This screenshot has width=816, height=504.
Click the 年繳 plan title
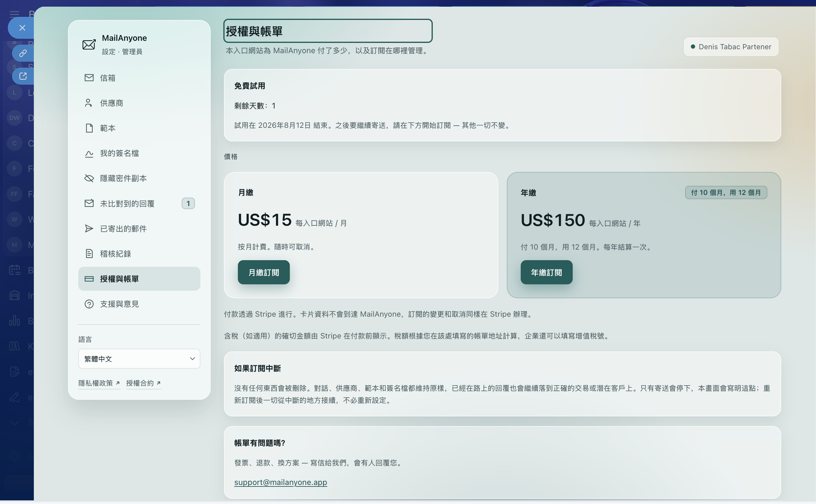click(528, 193)
